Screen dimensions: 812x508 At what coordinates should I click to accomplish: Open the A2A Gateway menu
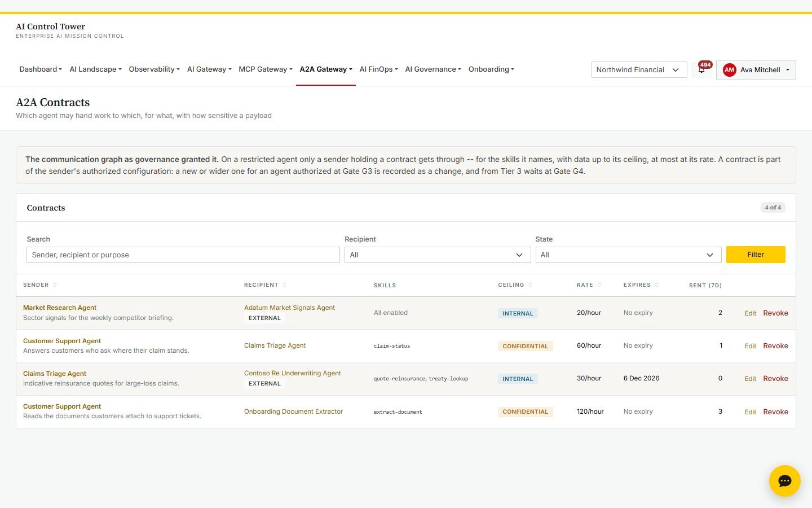[x=326, y=69]
